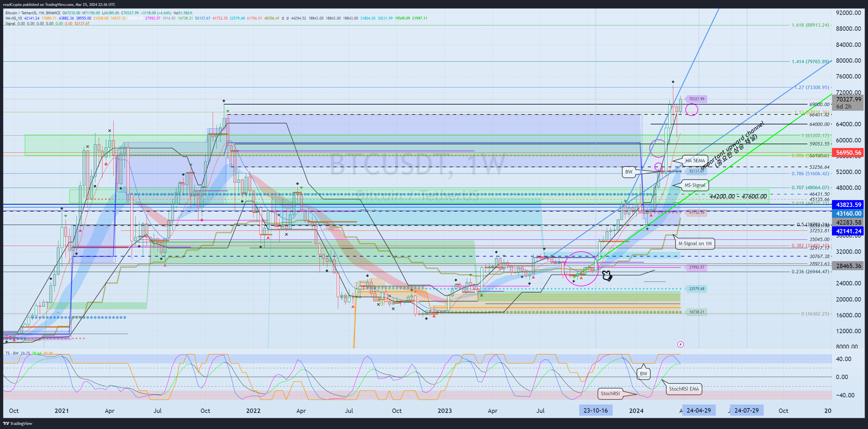Click the BW callout in oscillator pane
Image resolution: width=868 pixels, height=429 pixels.
643,373
